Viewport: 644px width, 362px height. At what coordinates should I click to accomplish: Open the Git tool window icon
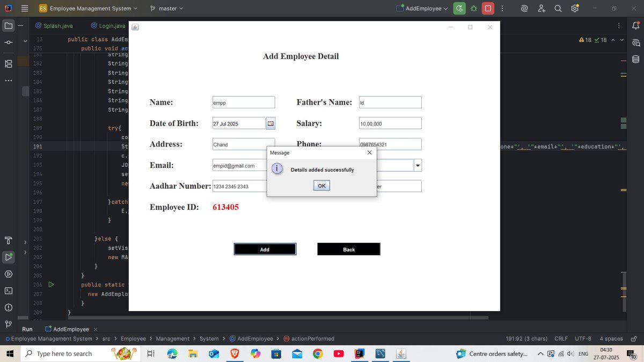coord(9,324)
